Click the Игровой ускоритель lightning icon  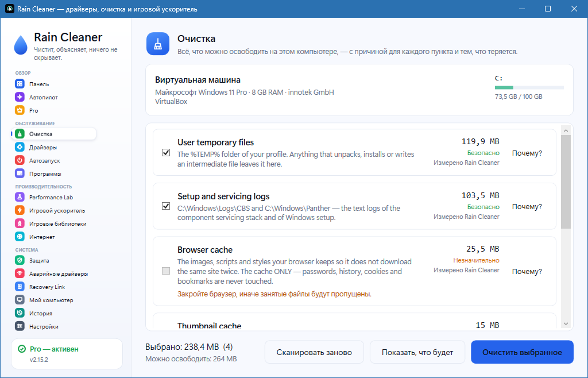coord(20,210)
